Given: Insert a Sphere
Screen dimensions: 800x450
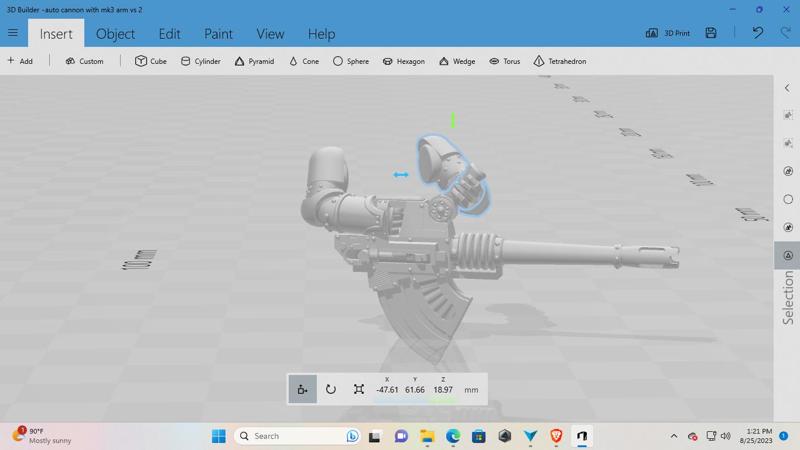Looking at the screenshot, I should click(x=351, y=61).
